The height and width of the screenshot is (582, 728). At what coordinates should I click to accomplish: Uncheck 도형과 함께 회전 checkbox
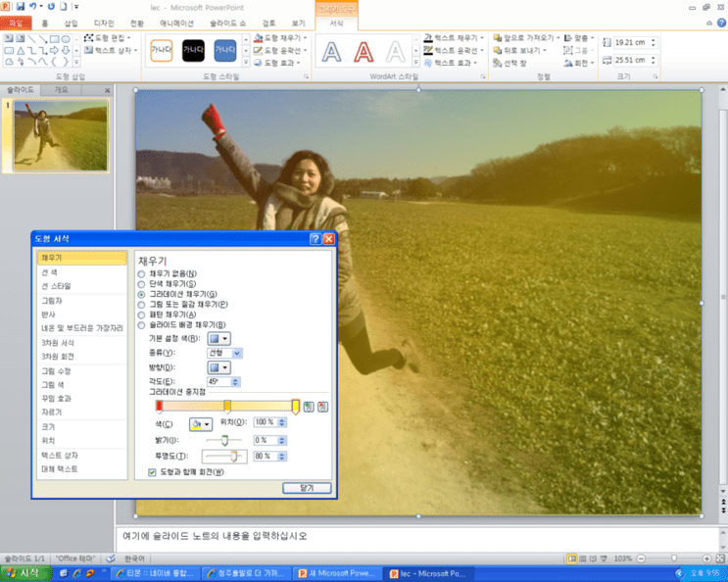click(152, 472)
